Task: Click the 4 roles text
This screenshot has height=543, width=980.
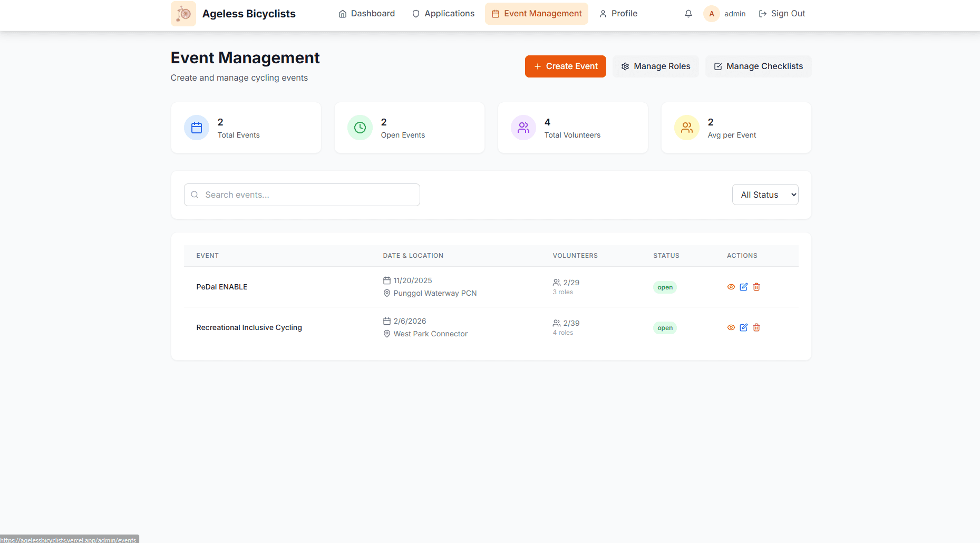Action: (x=563, y=333)
